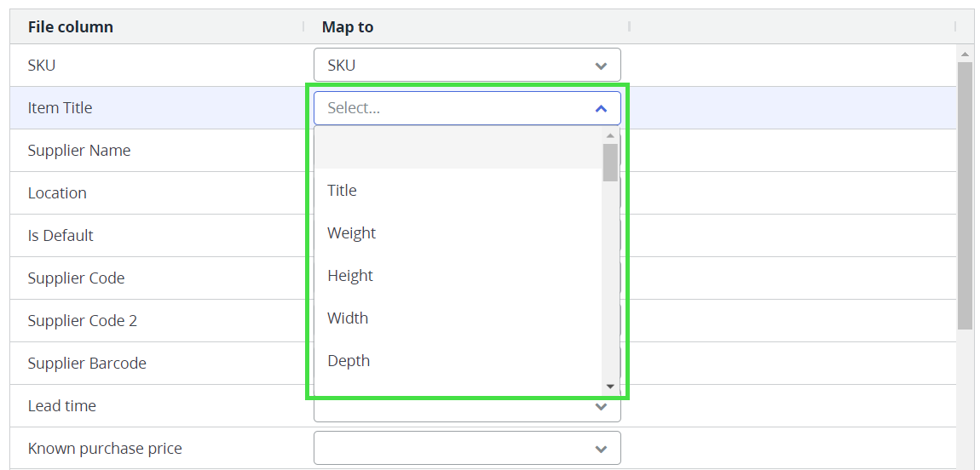Pick Height in the mapping options list
Image resolution: width=980 pixels, height=470 pixels.
(350, 276)
